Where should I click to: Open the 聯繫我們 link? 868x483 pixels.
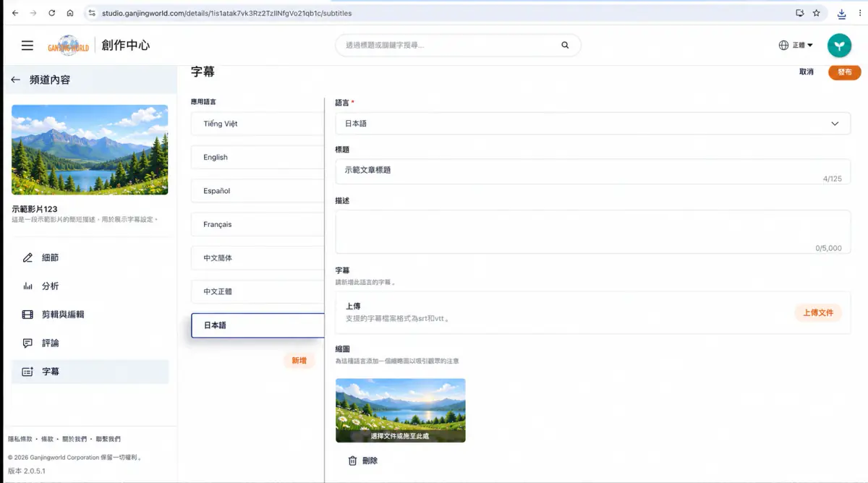pos(108,439)
